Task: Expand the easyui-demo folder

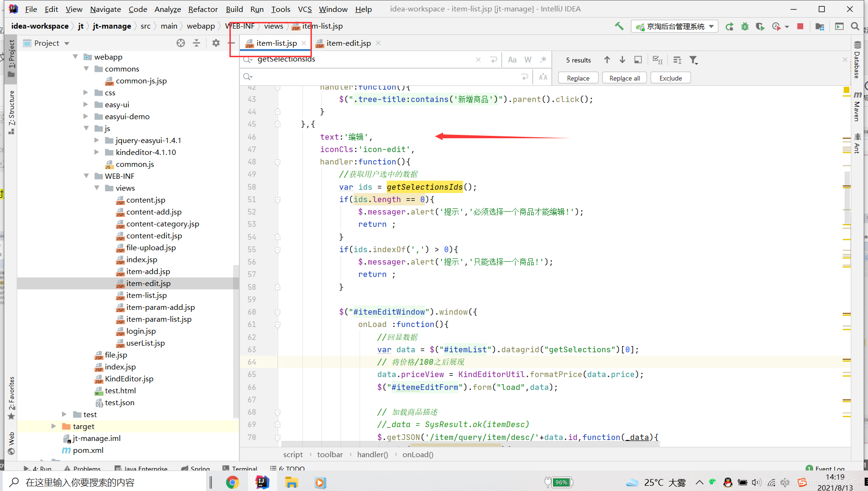Action: (x=86, y=116)
